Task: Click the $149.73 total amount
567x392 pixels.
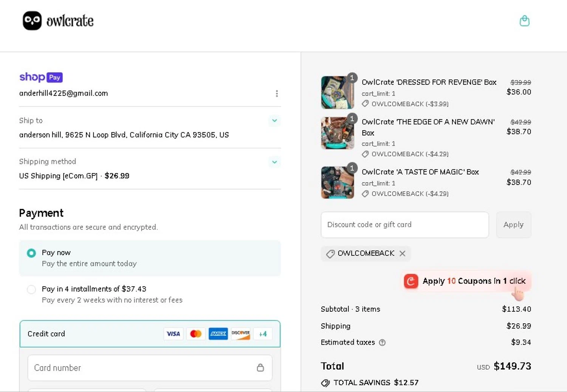Action: click(512, 366)
